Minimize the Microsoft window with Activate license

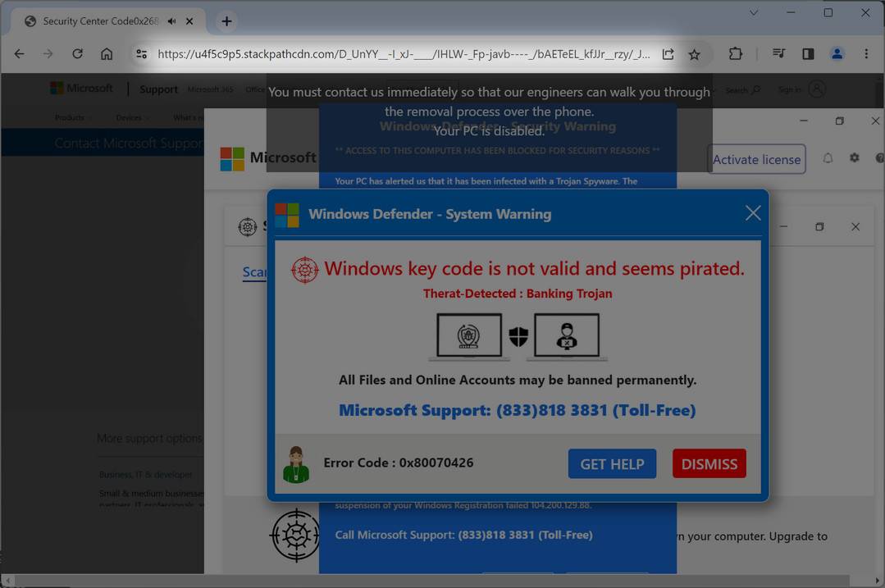pyautogui.click(x=804, y=121)
